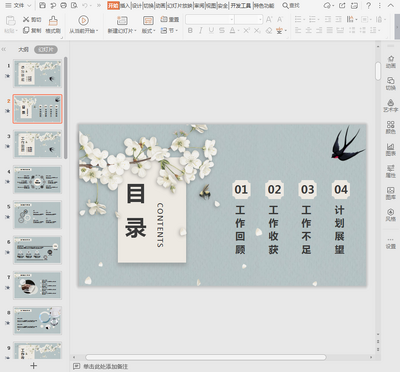
Task: Click the New Slide (新建幻灯片) icon
Action: coord(122,20)
